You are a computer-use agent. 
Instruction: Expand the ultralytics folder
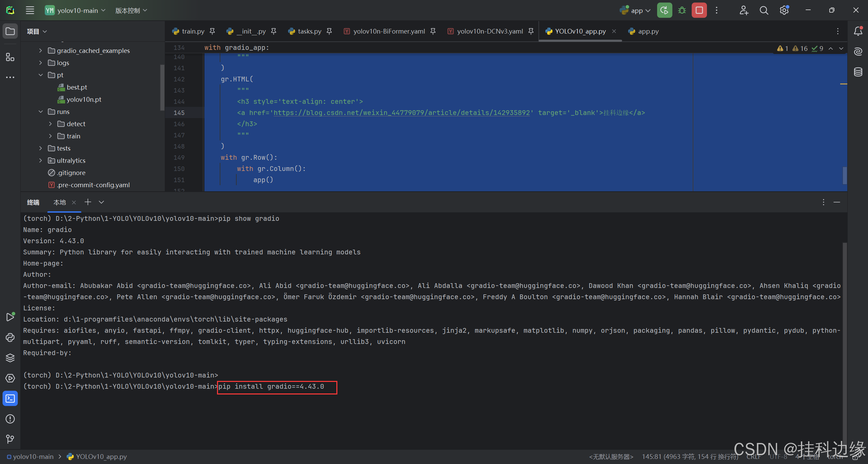41,160
